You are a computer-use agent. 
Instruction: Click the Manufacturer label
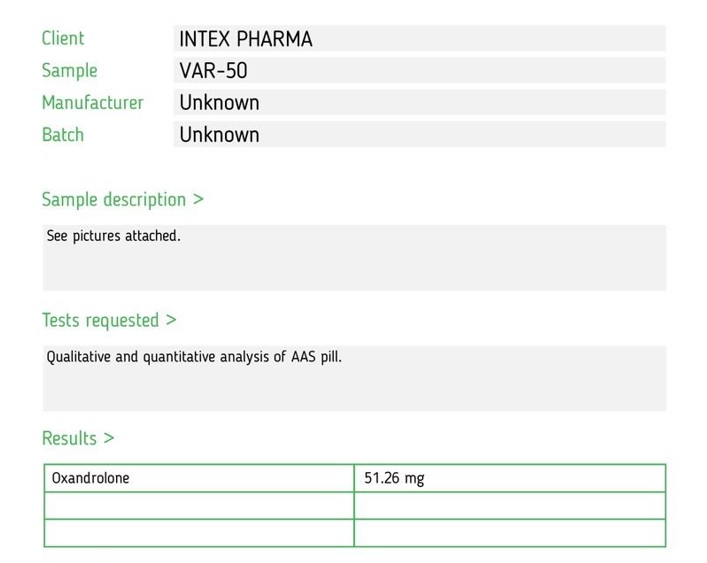(92, 102)
